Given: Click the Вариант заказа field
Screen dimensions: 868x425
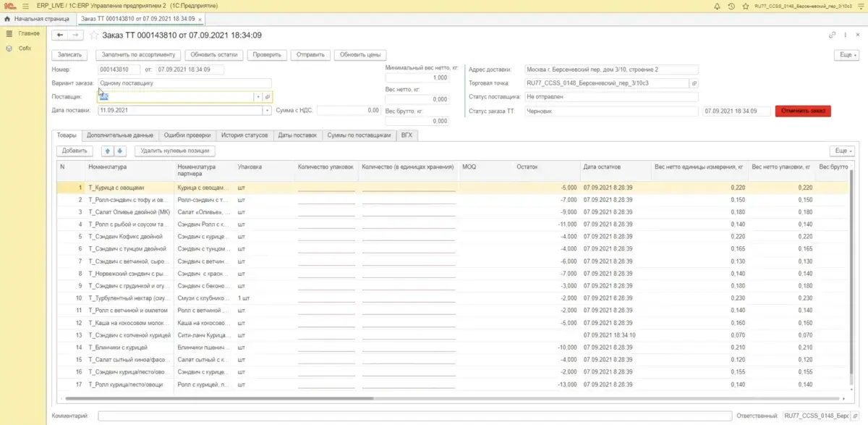Looking at the screenshot, I should click(184, 83).
